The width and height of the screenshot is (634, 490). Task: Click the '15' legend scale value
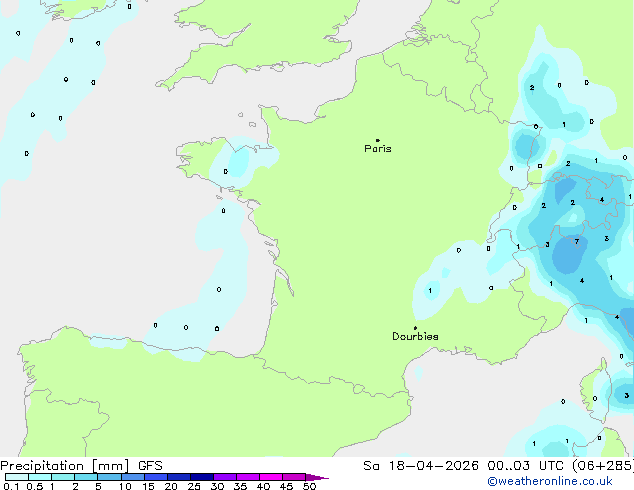[x=148, y=486]
